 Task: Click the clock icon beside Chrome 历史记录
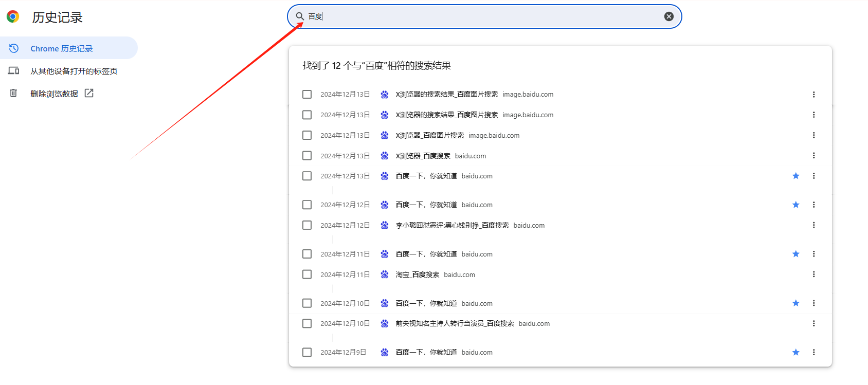click(x=14, y=48)
